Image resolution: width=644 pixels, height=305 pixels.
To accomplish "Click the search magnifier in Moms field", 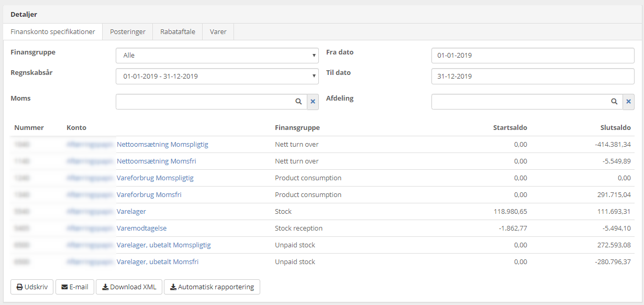I will click(298, 102).
